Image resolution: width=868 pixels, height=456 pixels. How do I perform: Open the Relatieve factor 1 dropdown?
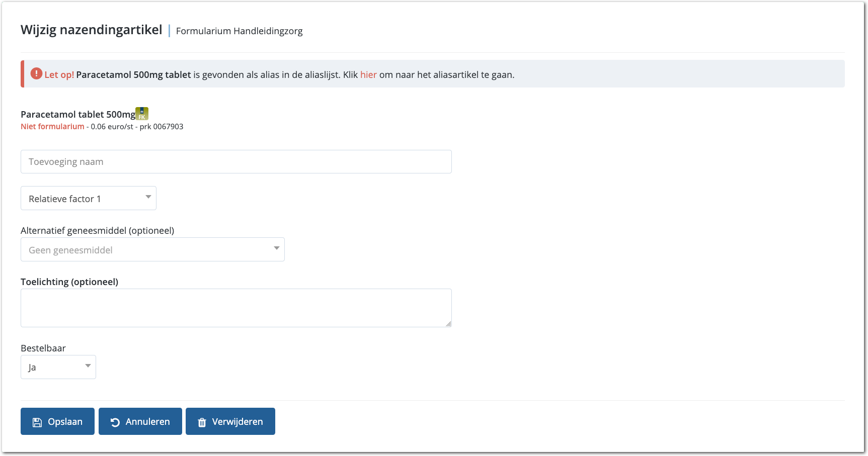[89, 199]
